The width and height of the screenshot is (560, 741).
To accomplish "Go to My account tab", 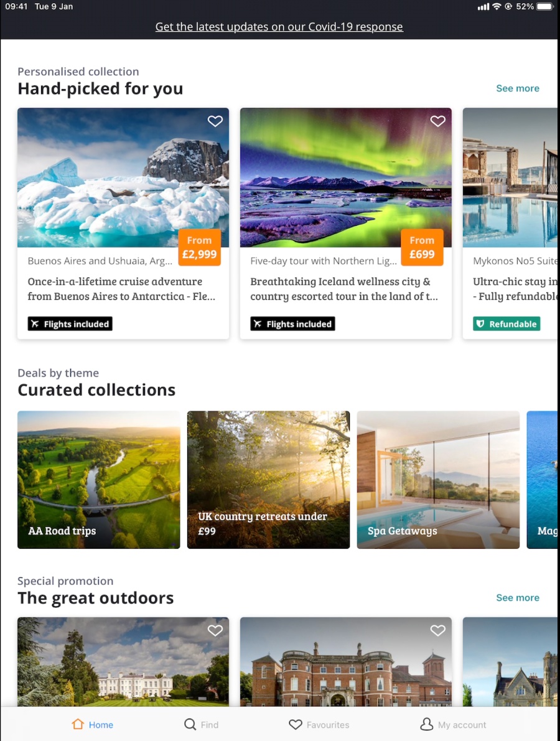I will 453,724.
